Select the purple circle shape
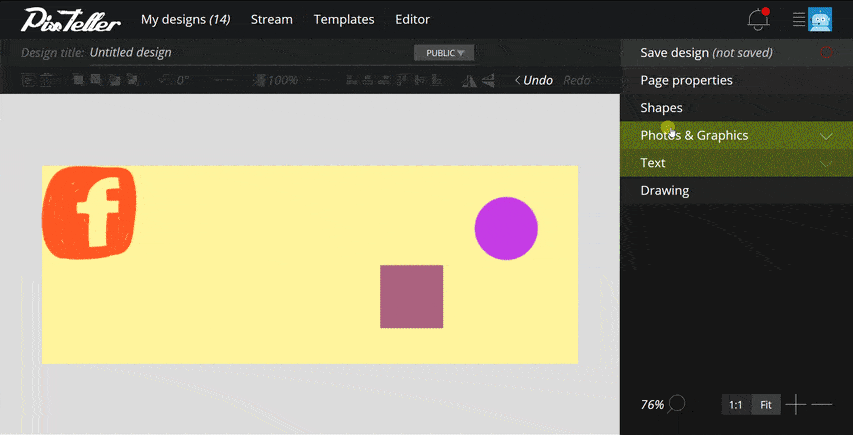The height and width of the screenshot is (435, 853). pyautogui.click(x=506, y=228)
